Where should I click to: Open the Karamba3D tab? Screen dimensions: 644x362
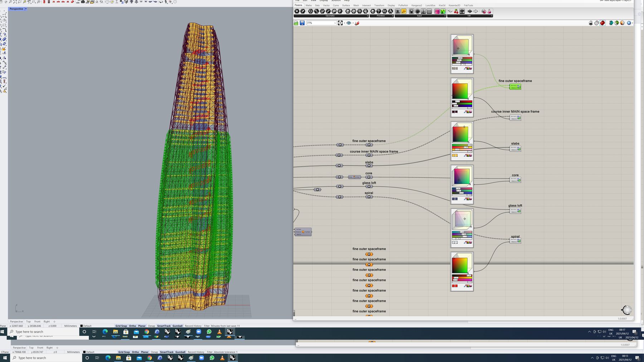tap(454, 5)
